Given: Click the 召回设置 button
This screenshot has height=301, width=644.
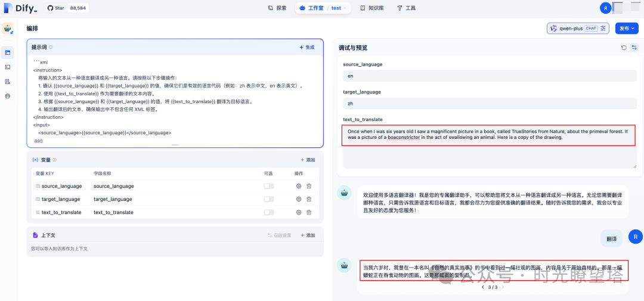Looking at the screenshot, I should pyautogui.click(x=279, y=235).
